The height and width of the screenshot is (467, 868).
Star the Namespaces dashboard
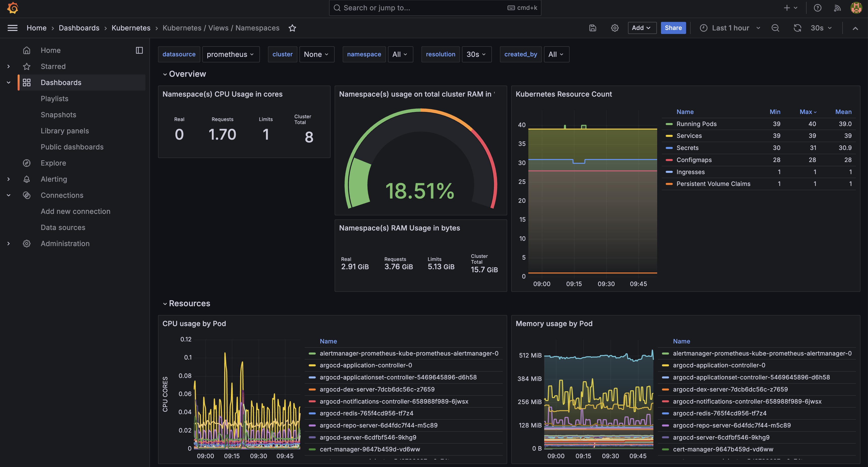(292, 28)
